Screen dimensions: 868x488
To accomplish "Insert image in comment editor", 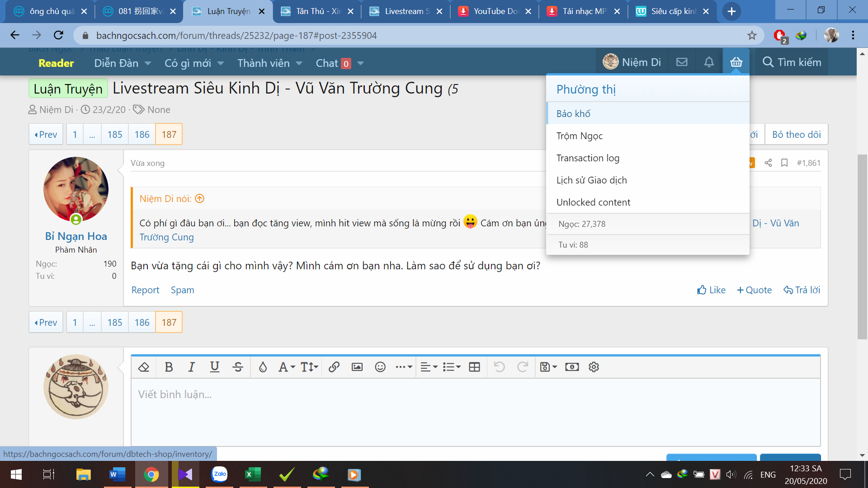I will [357, 367].
